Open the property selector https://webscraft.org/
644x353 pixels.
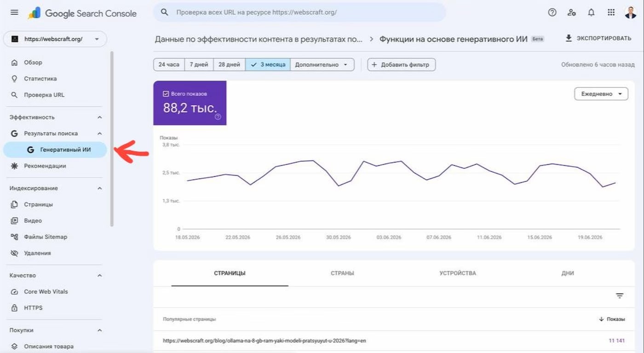(x=55, y=39)
